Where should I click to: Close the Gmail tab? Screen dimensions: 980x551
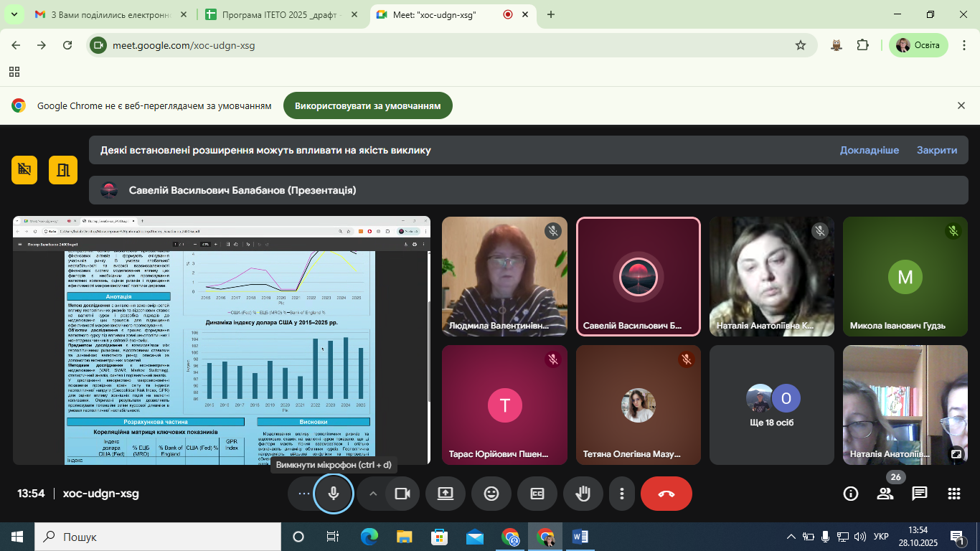pyautogui.click(x=184, y=14)
